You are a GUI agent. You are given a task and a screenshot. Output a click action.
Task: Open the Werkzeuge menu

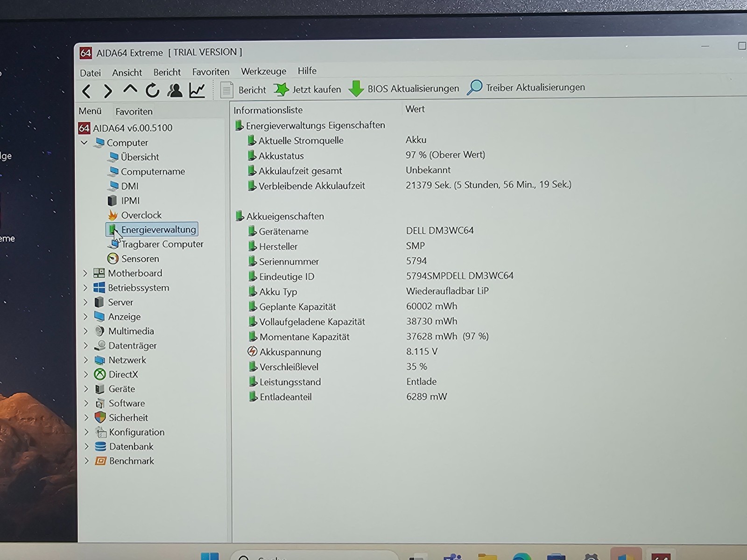tap(263, 71)
